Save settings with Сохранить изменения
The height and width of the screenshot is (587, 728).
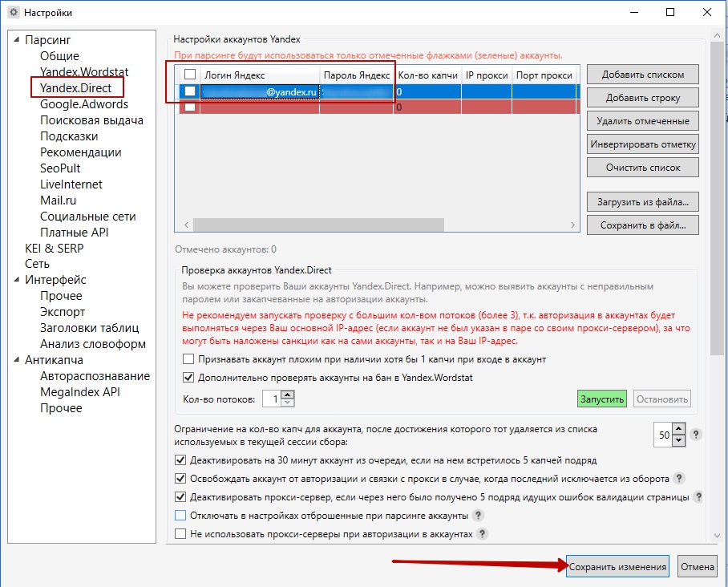click(617, 567)
